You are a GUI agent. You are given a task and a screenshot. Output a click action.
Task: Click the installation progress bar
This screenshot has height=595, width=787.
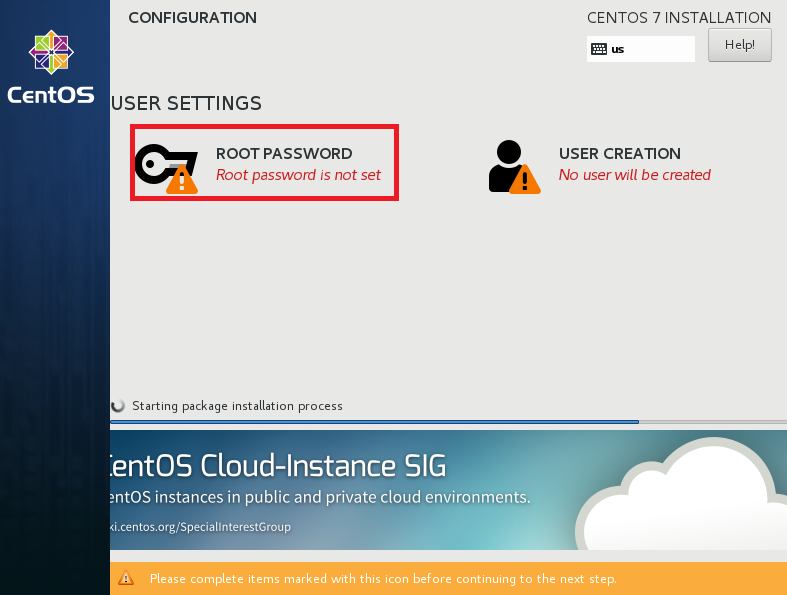(x=448, y=422)
